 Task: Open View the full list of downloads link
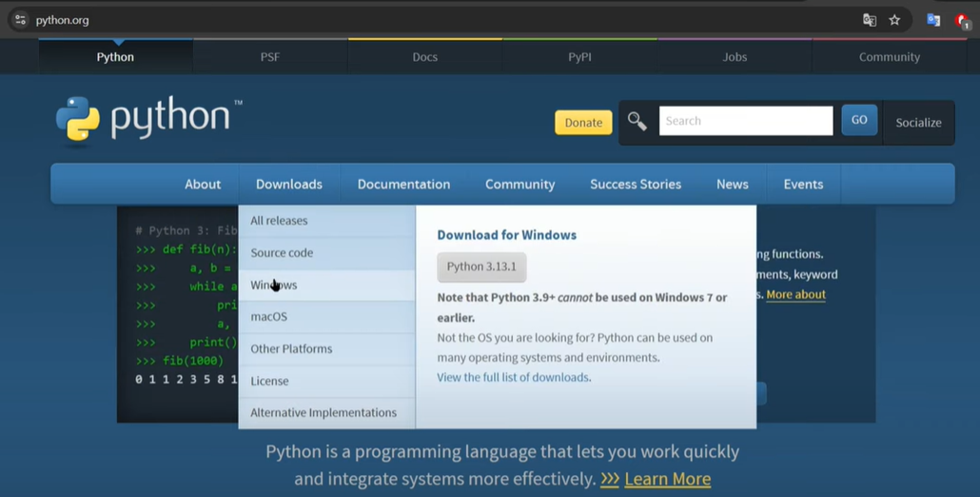(513, 377)
